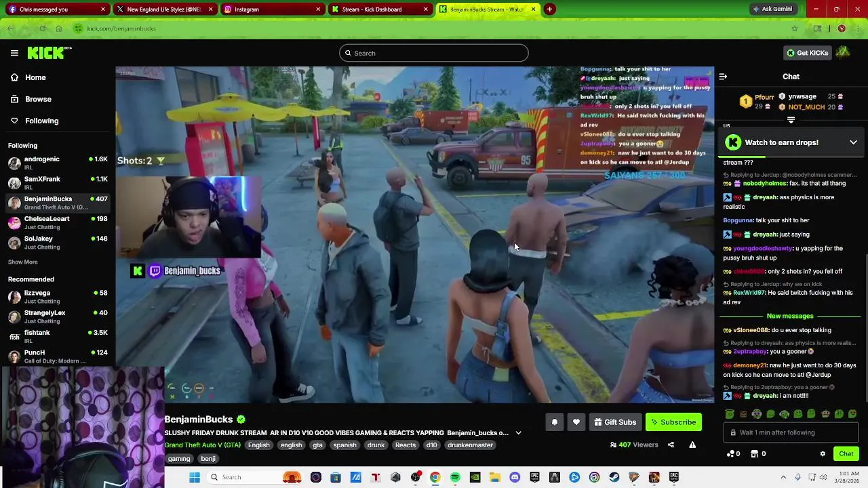Open a new browser tab

(549, 9)
